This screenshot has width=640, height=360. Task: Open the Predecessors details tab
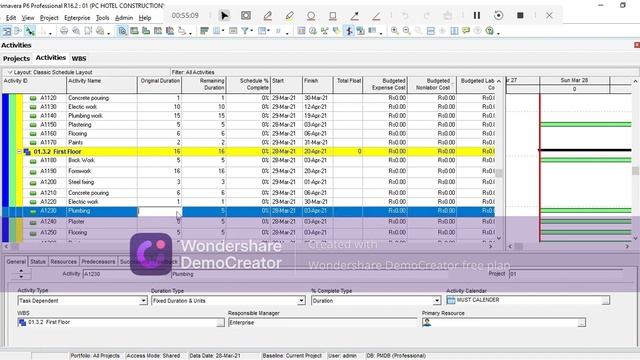click(98, 262)
